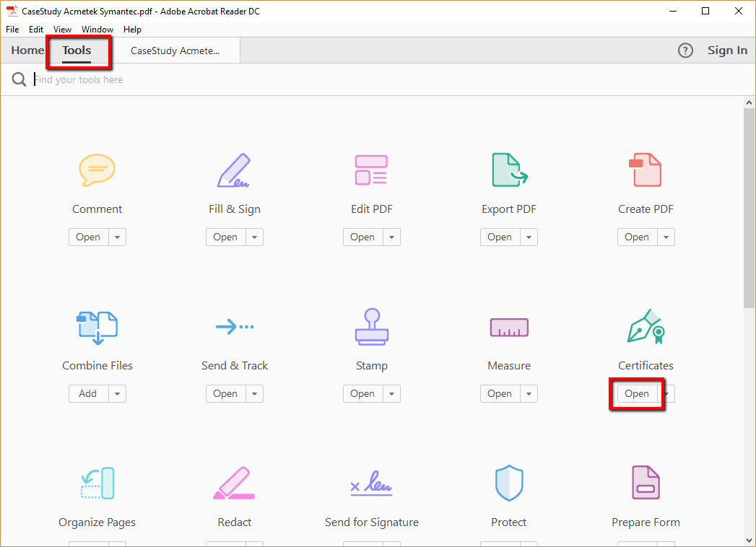Open the Window menu
This screenshot has height=547, width=756.
[x=97, y=30]
